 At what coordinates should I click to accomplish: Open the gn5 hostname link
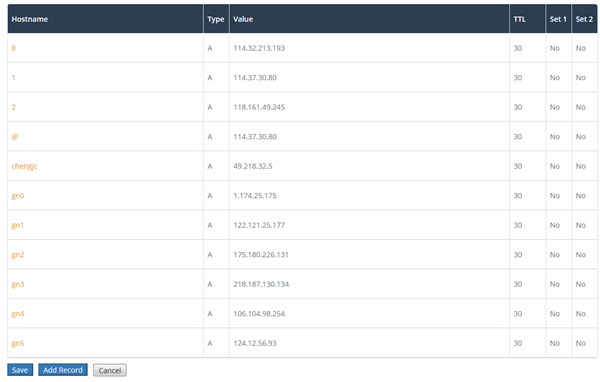[x=18, y=343]
